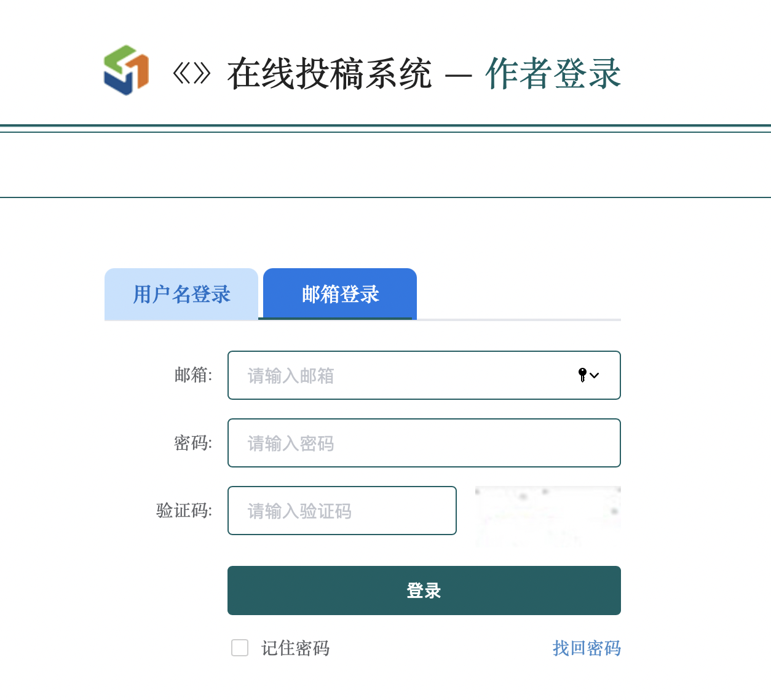Click the 邮箱: field label

[x=193, y=375]
